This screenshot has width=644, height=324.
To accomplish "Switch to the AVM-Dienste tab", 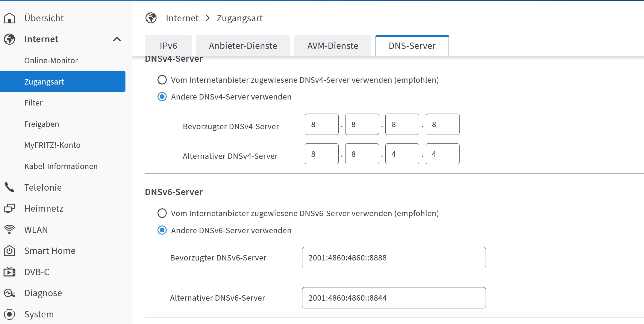I will (x=332, y=45).
